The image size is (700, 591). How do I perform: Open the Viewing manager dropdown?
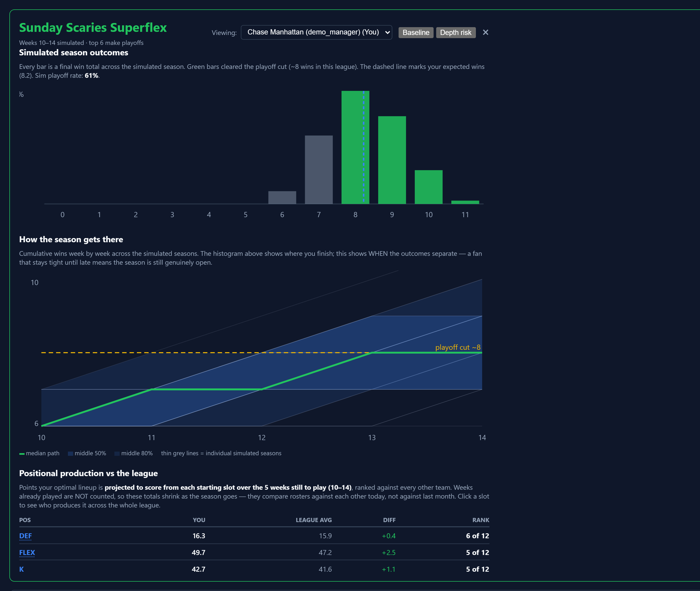(x=316, y=32)
